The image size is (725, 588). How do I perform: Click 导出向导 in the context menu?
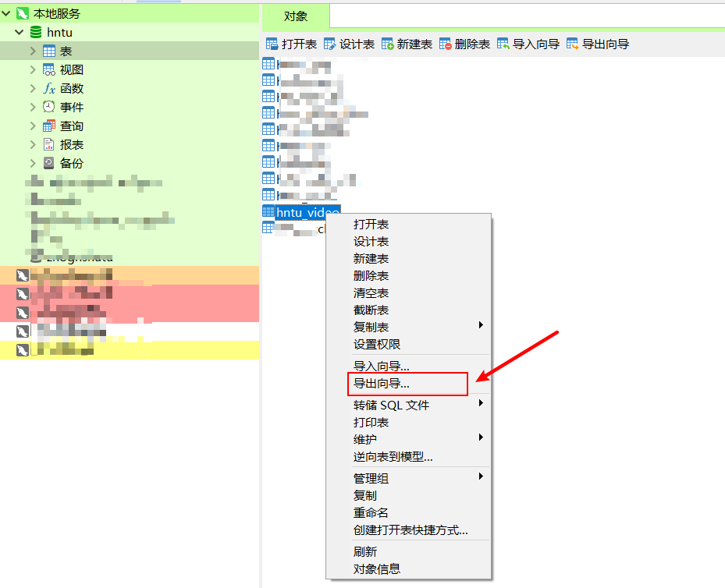pos(382,384)
